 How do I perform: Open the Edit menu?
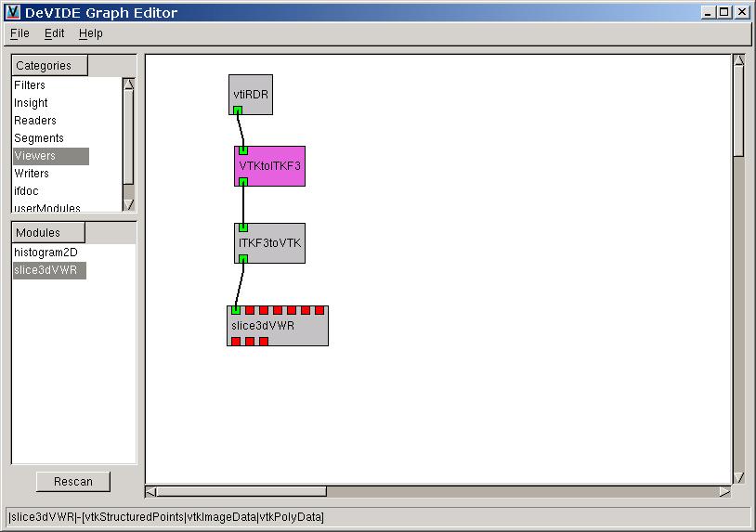54,33
